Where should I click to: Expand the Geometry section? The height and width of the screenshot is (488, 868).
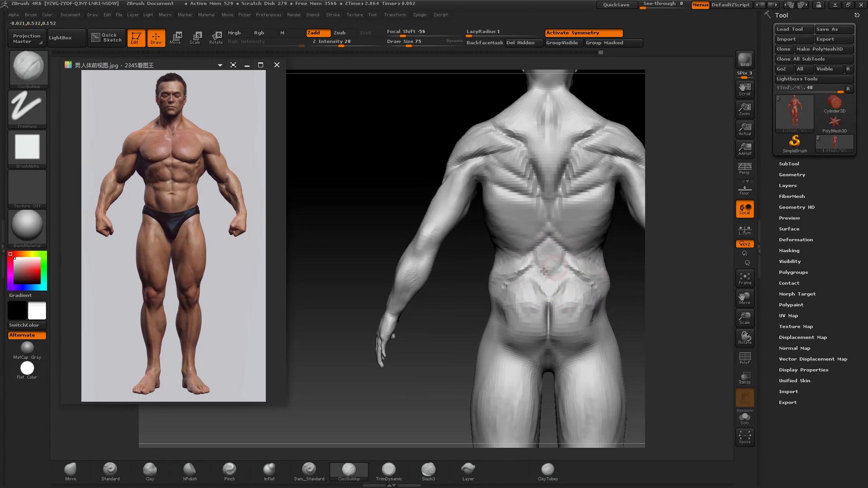792,175
